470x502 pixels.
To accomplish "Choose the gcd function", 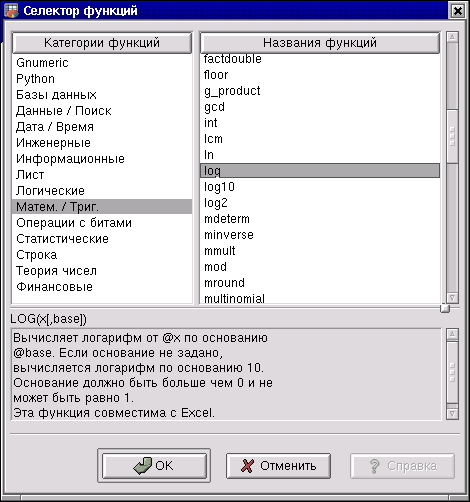I will pyautogui.click(x=320, y=107).
